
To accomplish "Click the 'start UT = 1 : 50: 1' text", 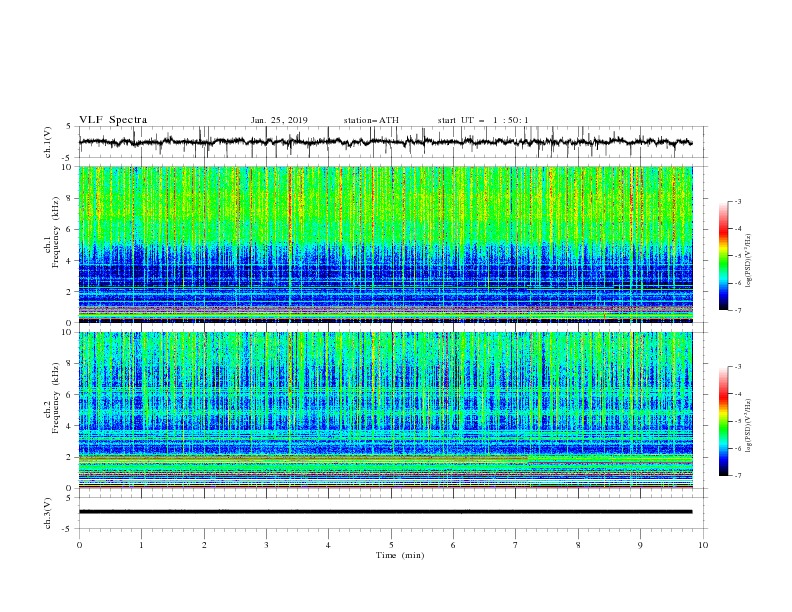I will 483,120.
